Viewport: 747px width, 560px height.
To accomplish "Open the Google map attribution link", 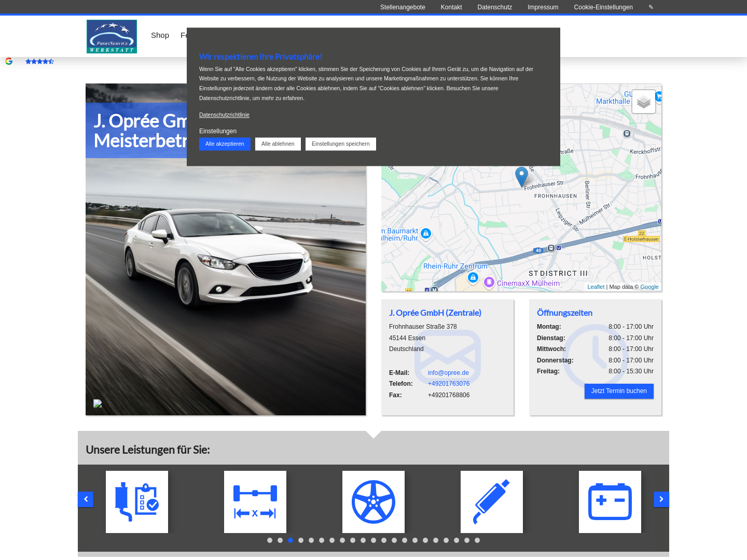I will pos(649,287).
